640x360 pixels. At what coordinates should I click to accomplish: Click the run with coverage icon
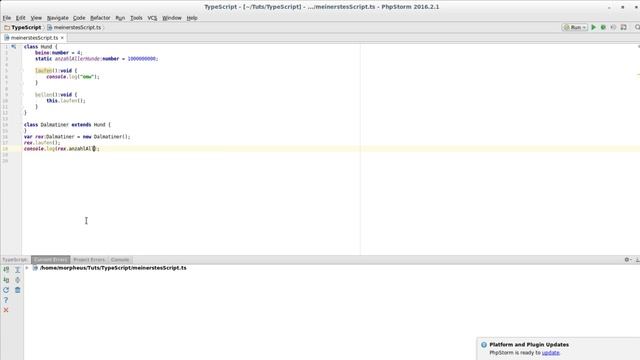(613, 27)
